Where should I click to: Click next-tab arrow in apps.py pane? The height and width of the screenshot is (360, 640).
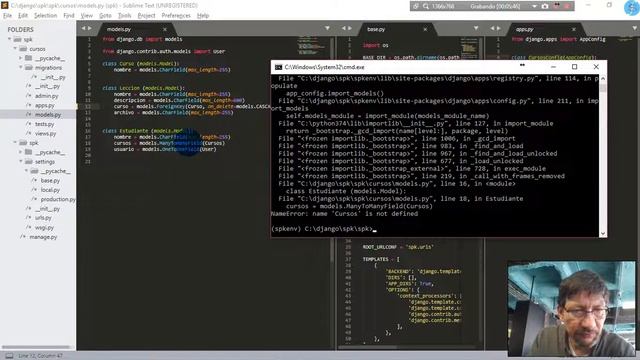pyautogui.click(x=499, y=29)
